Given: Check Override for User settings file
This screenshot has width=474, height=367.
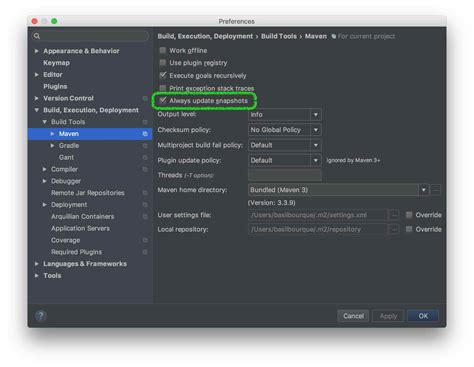Looking at the screenshot, I should 409,215.
